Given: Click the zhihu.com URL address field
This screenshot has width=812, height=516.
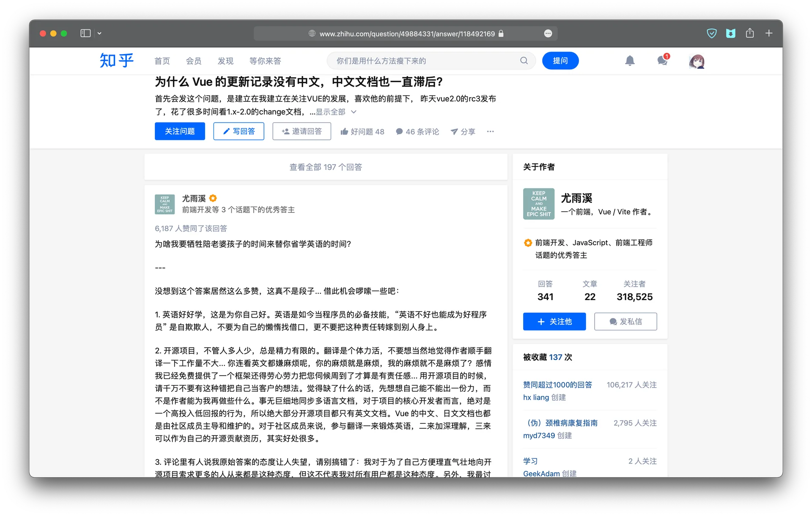Looking at the screenshot, I should [x=405, y=33].
